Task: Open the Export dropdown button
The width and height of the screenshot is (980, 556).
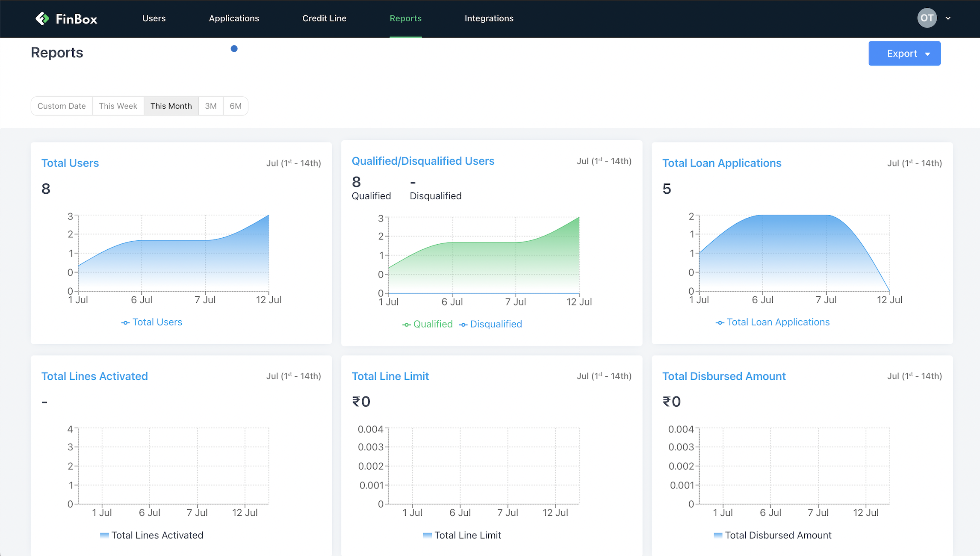Action: [904, 53]
